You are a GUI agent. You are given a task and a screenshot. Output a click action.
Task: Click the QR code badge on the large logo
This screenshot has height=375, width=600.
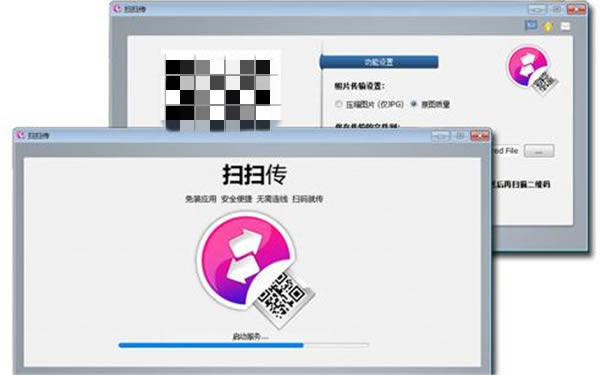284,298
